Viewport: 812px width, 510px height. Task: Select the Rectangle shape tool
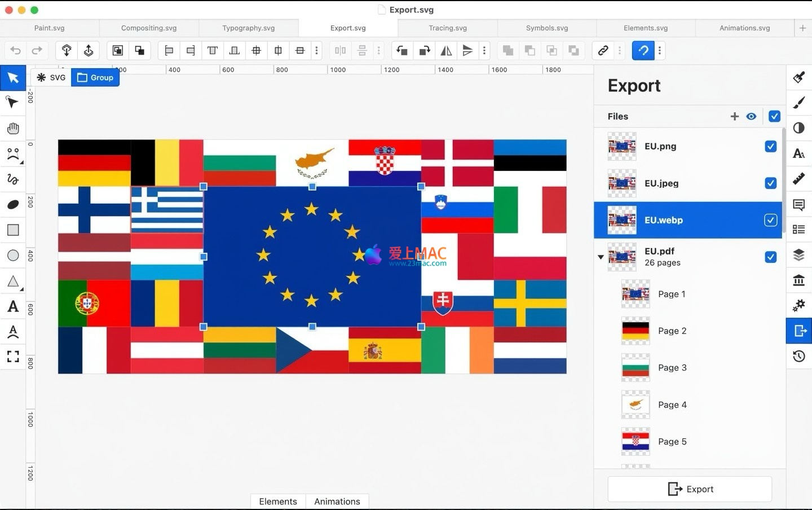coord(13,230)
